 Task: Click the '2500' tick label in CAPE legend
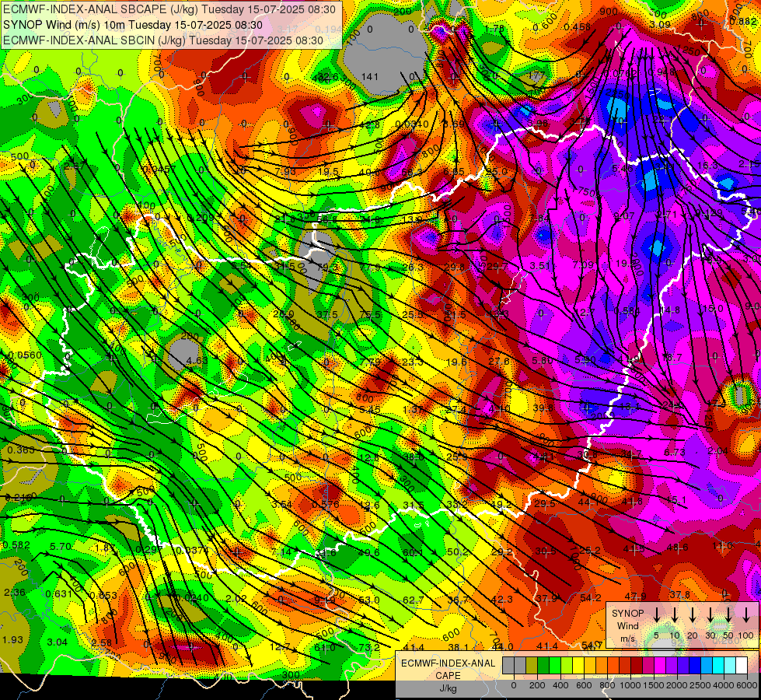(x=700, y=685)
